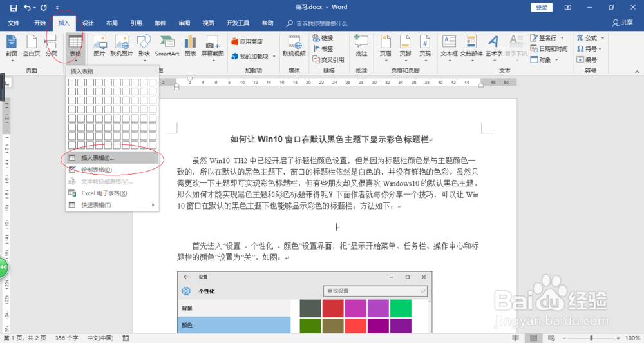Screen dimensions: 644x343
Task: Click the zoom slider handle
Action: pos(591,338)
